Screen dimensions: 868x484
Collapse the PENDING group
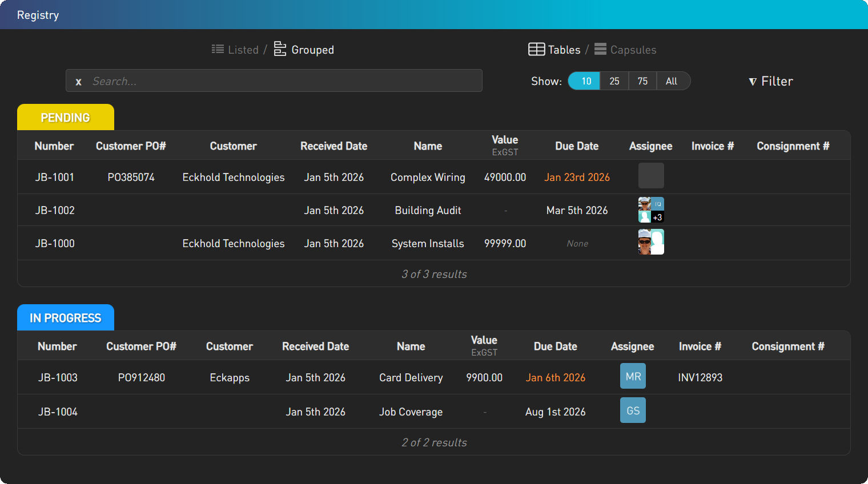click(66, 118)
